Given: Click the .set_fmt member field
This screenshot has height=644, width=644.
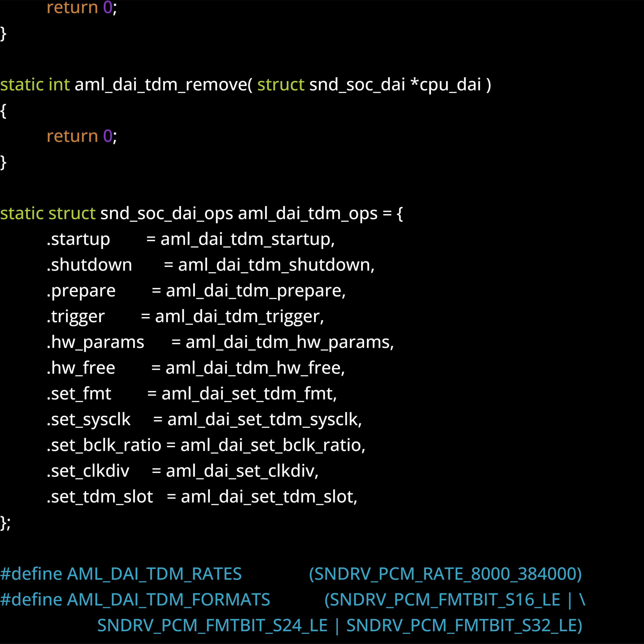Looking at the screenshot, I should [x=79, y=394].
